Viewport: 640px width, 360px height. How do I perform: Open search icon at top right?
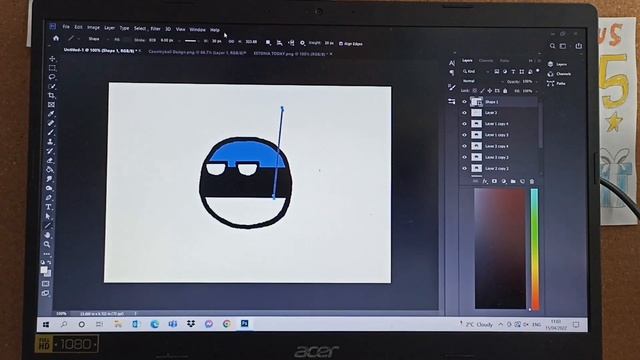pyautogui.click(x=552, y=46)
